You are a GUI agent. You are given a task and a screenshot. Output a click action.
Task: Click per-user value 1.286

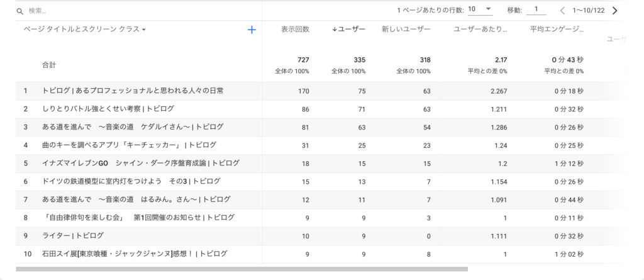(499, 128)
